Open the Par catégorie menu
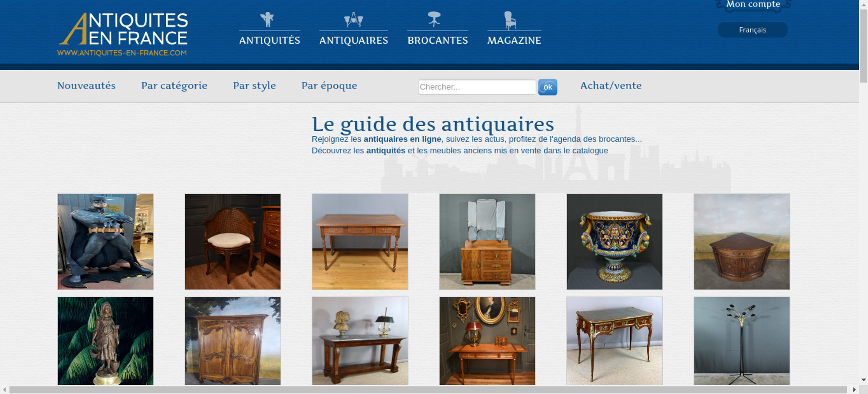This screenshot has height=394, width=868. coord(174,85)
